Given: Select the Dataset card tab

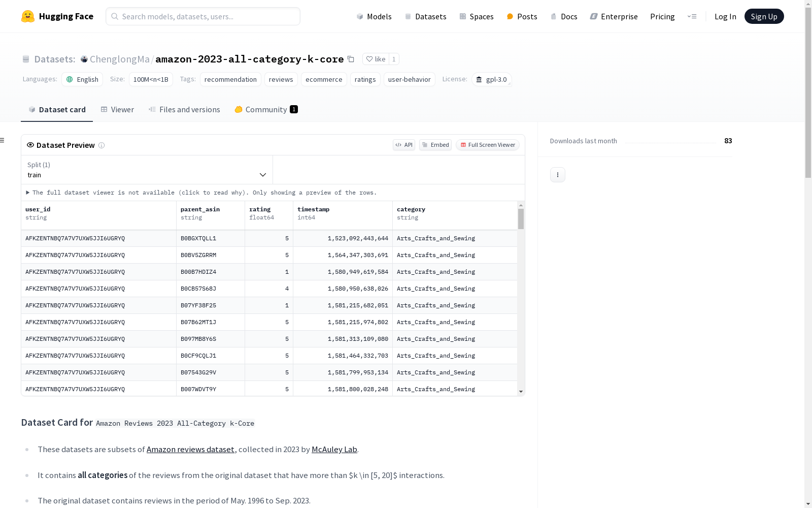Looking at the screenshot, I should 57,110.
